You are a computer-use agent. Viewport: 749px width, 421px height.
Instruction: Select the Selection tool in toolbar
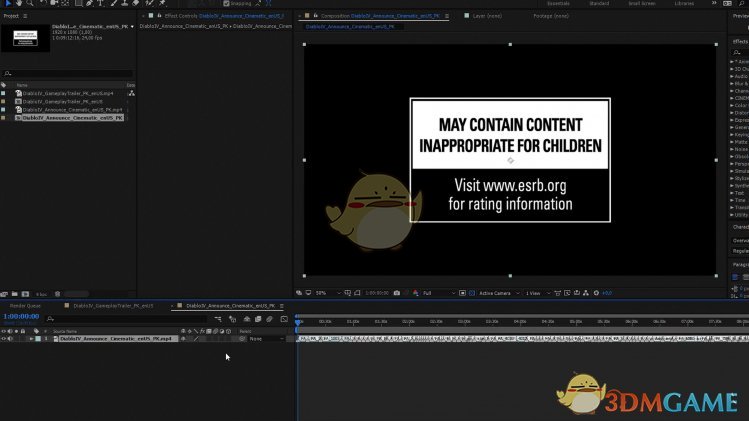click(7, 3)
